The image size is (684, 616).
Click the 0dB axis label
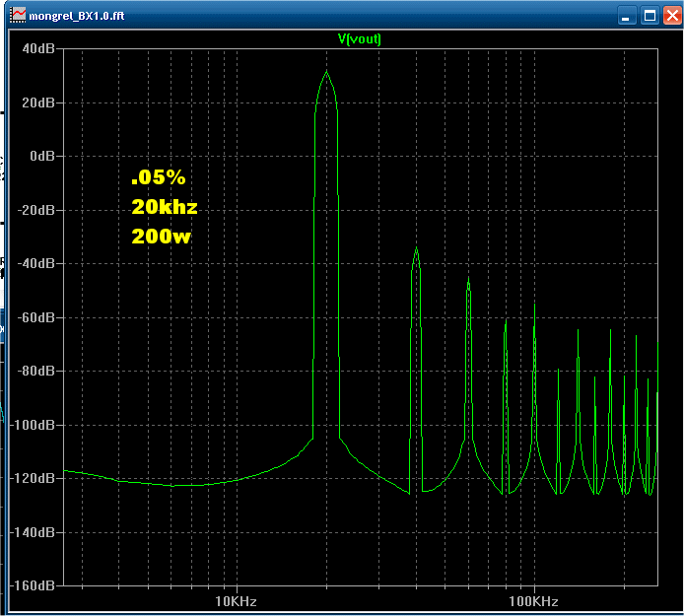pyautogui.click(x=41, y=156)
